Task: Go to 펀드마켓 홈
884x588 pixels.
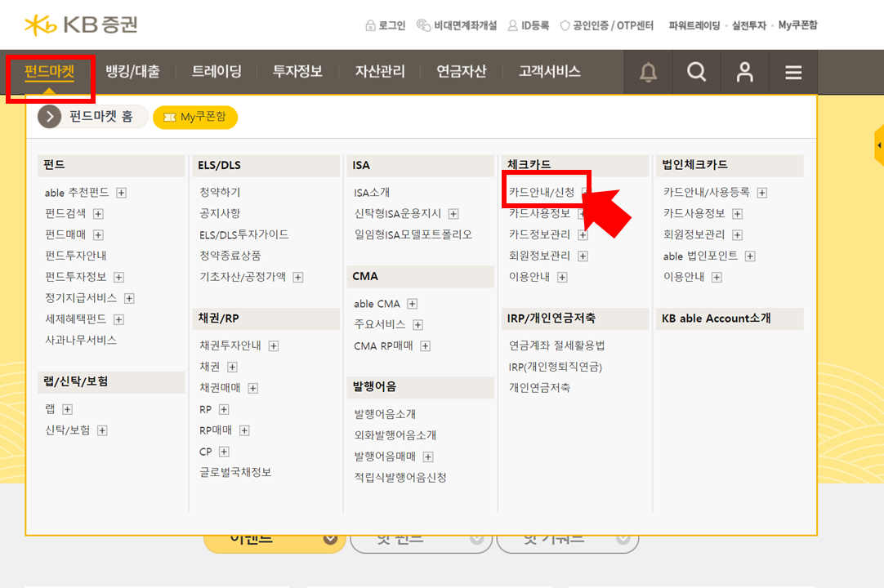Action: coord(101,117)
